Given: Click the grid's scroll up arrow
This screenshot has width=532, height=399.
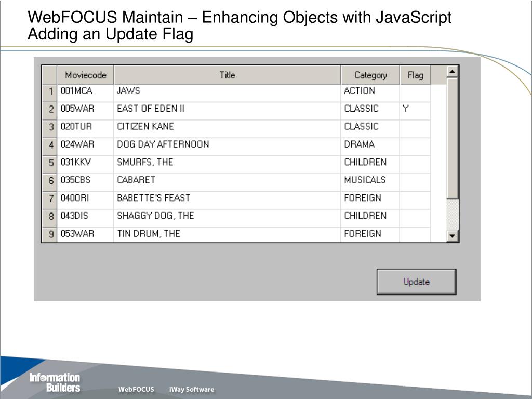Looking at the screenshot, I should coord(453,72).
